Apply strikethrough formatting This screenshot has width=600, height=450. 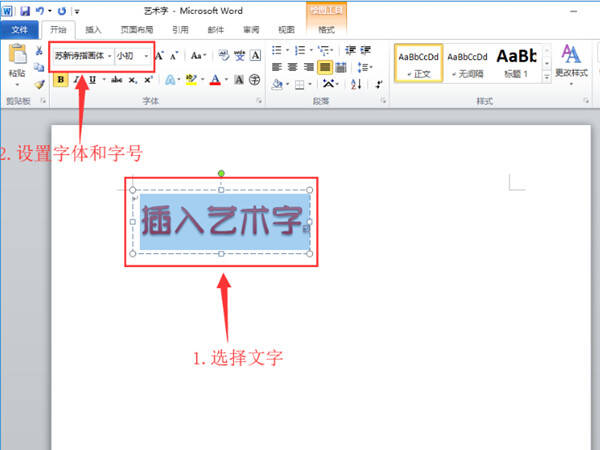[x=116, y=80]
